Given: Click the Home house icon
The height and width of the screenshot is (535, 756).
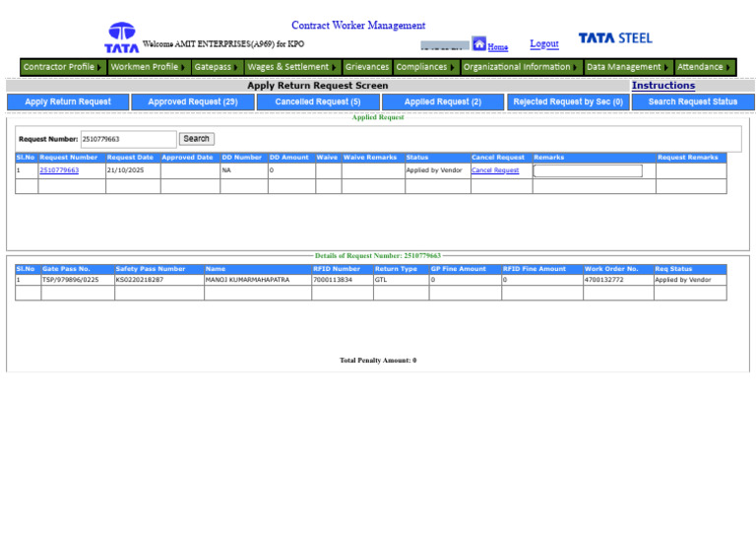Looking at the screenshot, I should tap(478, 43).
